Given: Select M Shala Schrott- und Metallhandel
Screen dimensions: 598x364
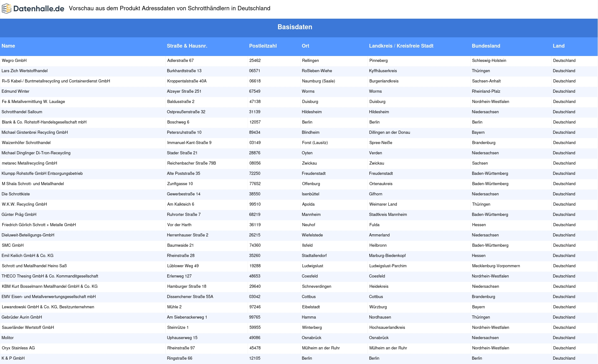Looking at the screenshot, I should point(33,184).
